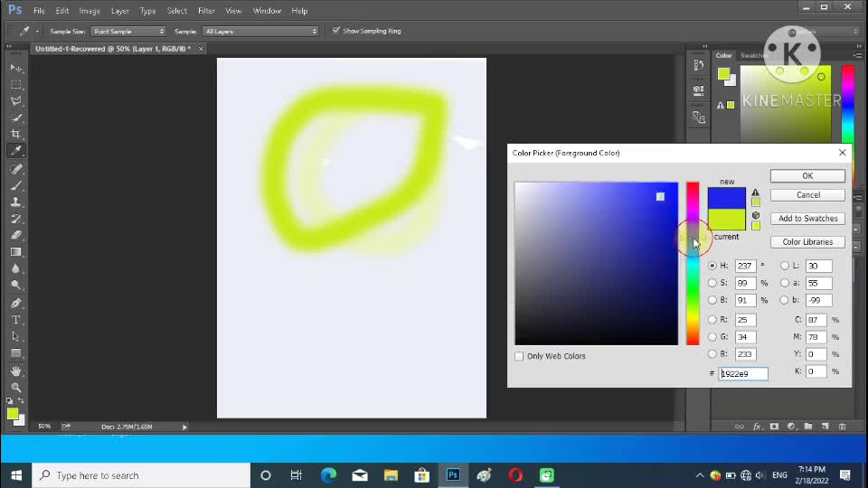Select the Zoom tool in the toolbar
Viewport: 868px width, 488px height.
(15, 387)
